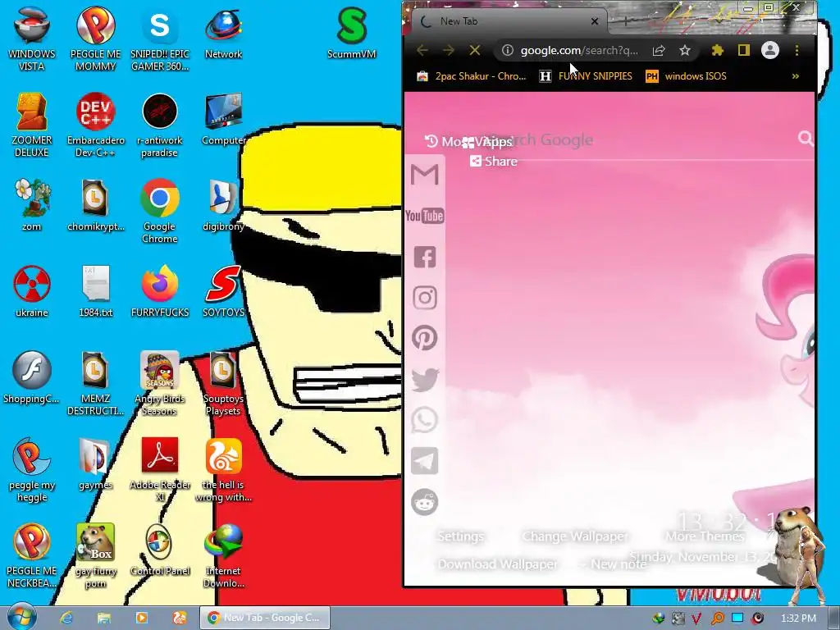Open WhatsApp sidebar shortcut
Viewport: 840px width, 630px height.
(425, 420)
